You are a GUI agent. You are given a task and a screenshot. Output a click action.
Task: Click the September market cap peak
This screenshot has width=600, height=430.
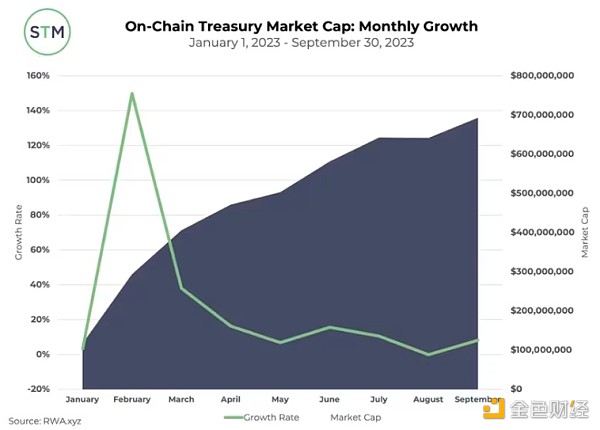[x=477, y=119]
